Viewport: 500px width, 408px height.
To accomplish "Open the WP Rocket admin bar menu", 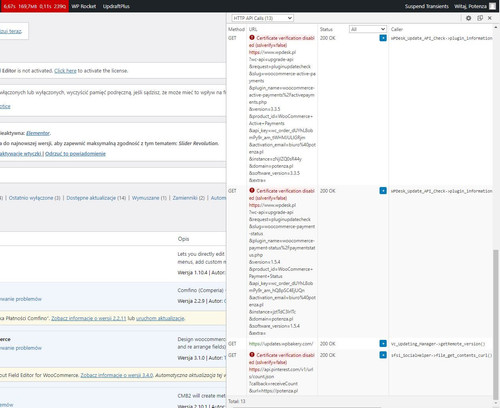I will [x=84, y=6].
